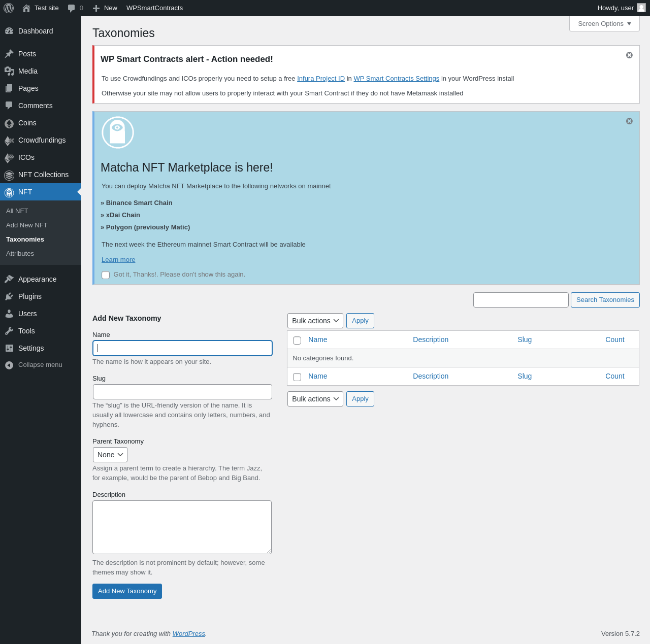650x644 pixels.
Task: Focus the taxonomy search box
Action: pyautogui.click(x=521, y=300)
